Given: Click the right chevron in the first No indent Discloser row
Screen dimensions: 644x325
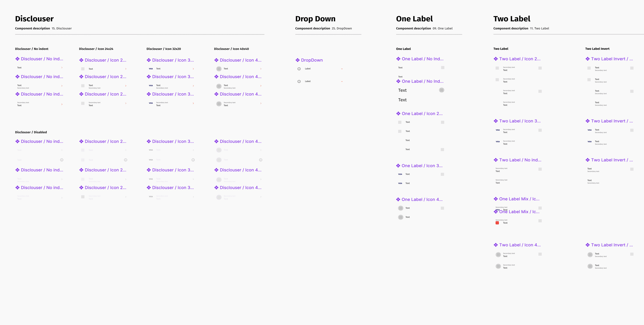Looking at the screenshot, I should point(62,68).
